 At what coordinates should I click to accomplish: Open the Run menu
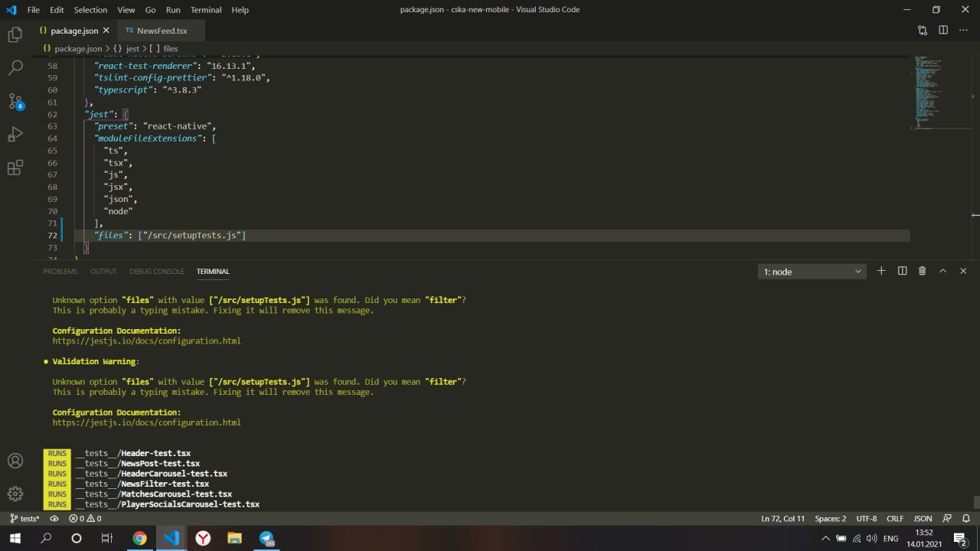pos(173,10)
